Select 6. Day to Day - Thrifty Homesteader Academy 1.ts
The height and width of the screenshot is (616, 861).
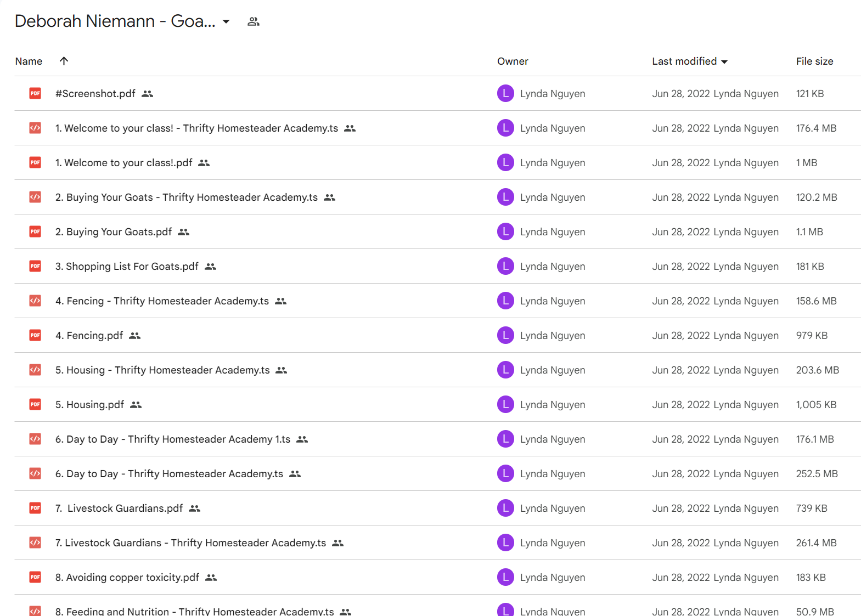click(173, 439)
